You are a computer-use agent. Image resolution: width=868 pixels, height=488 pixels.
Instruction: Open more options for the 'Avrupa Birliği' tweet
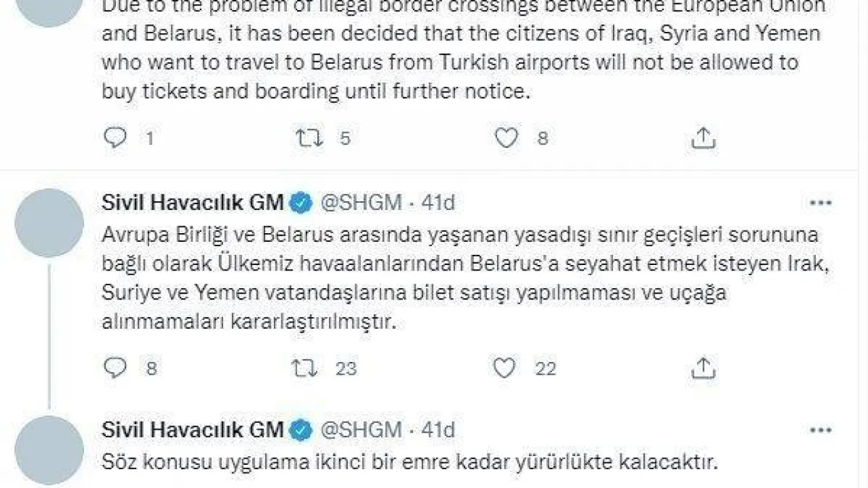click(x=821, y=203)
